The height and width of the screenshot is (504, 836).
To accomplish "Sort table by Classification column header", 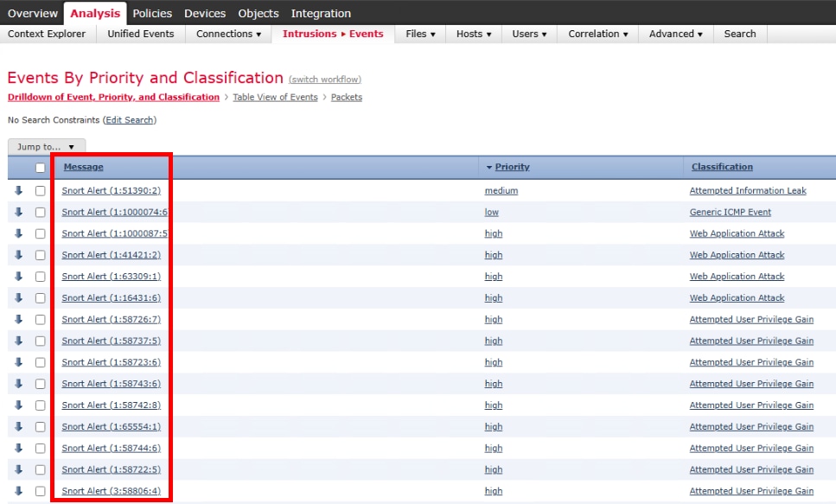I will point(722,167).
